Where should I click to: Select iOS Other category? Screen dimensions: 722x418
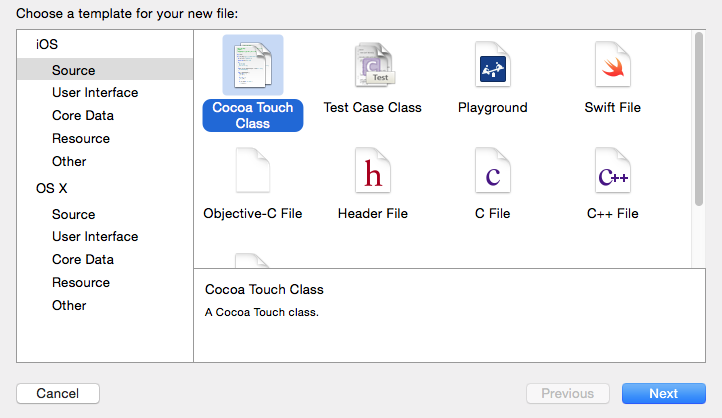(69, 161)
